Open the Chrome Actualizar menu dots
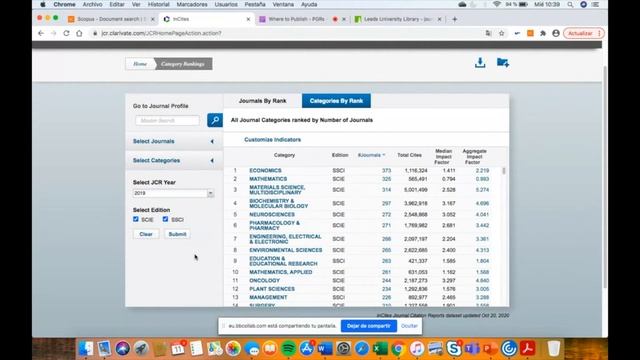Screen dimensions: 640x360 tap(599, 33)
